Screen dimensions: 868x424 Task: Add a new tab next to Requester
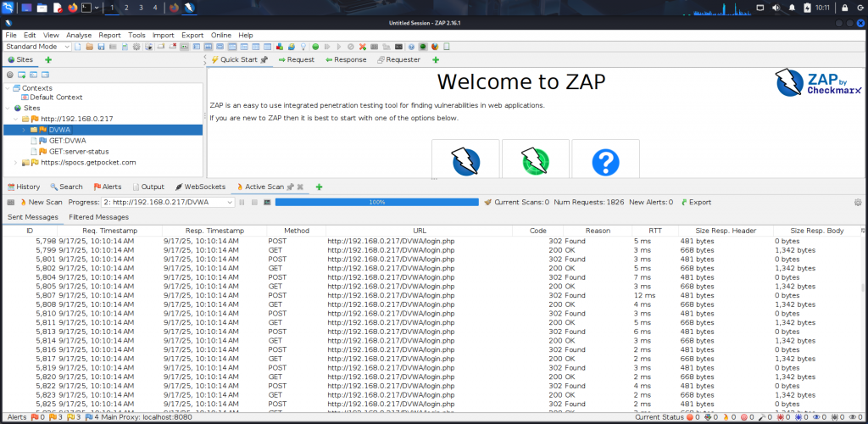[x=436, y=59]
